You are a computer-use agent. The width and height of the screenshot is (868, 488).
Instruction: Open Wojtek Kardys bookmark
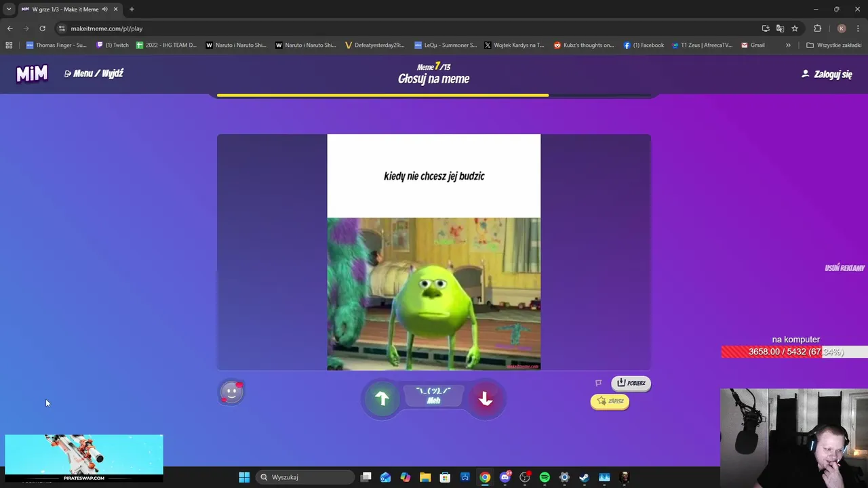point(514,45)
